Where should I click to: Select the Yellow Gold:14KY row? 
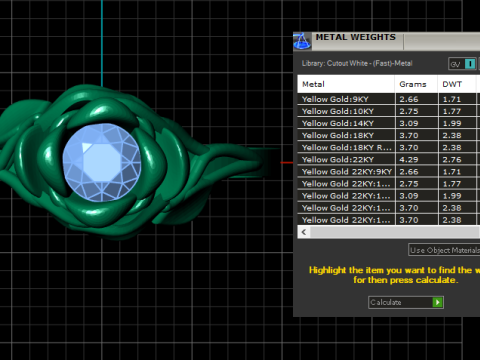click(x=389, y=123)
